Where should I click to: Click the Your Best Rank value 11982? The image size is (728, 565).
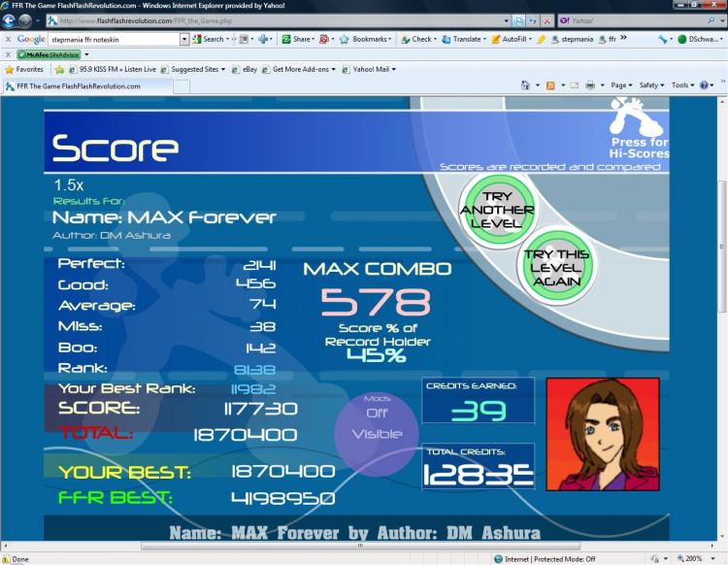coord(253,389)
